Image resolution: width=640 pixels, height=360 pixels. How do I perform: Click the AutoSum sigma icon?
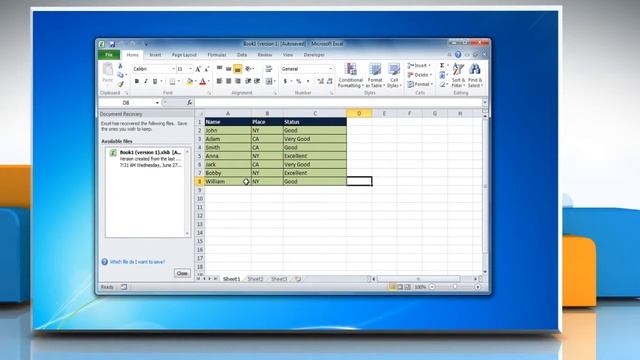pyautogui.click(x=442, y=65)
